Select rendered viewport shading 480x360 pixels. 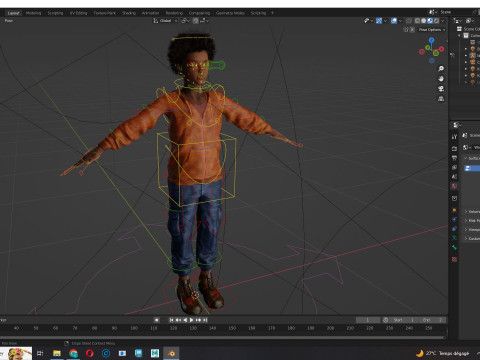click(x=436, y=21)
